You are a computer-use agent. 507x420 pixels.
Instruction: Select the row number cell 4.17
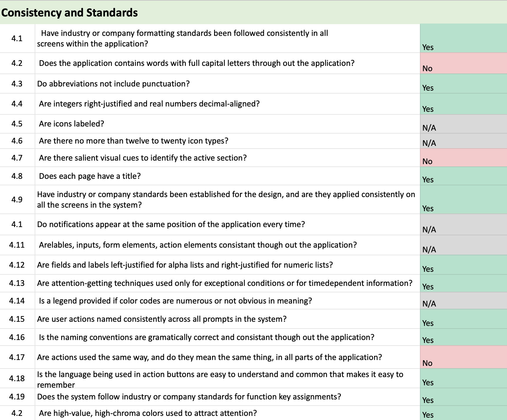[x=17, y=357]
